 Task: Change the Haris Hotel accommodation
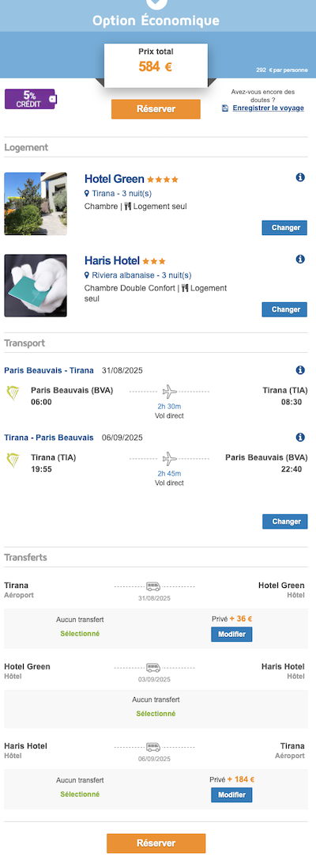pyautogui.click(x=284, y=309)
